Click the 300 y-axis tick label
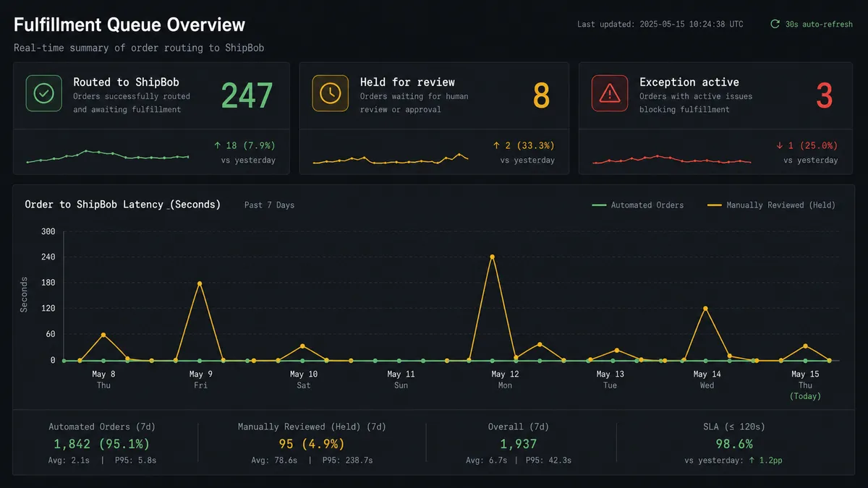 click(x=48, y=231)
